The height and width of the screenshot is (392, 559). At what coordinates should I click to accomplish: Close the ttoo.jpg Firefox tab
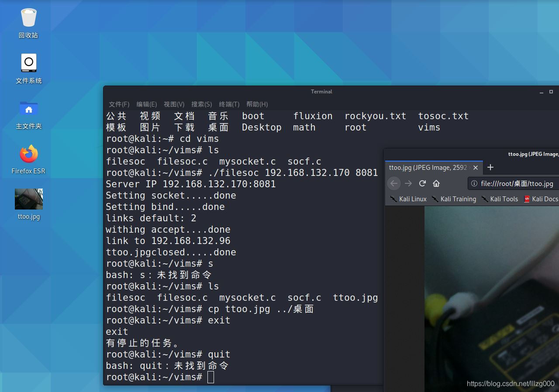476,167
